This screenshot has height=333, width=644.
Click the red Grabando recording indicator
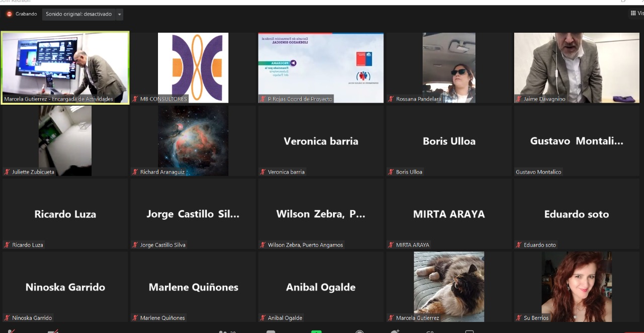pyautogui.click(x=9, y=14)
